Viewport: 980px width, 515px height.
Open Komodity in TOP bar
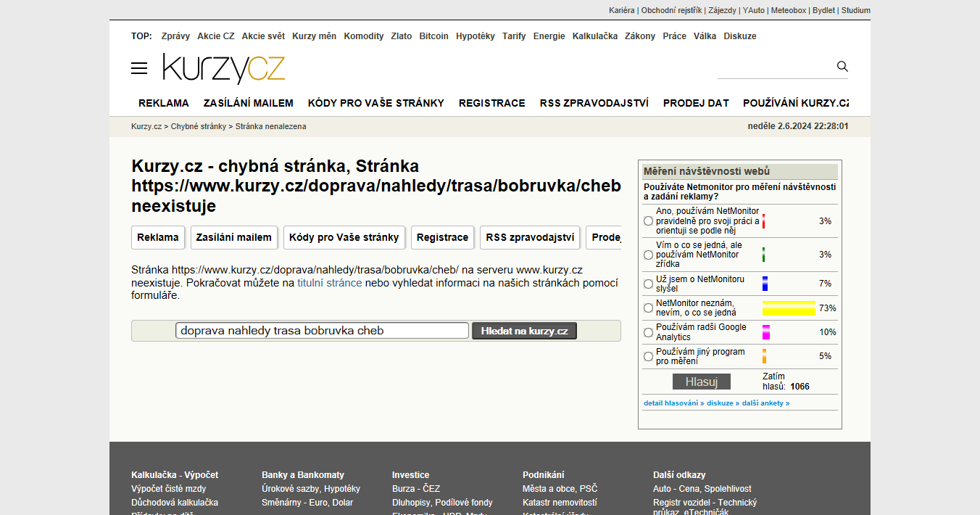364,36
